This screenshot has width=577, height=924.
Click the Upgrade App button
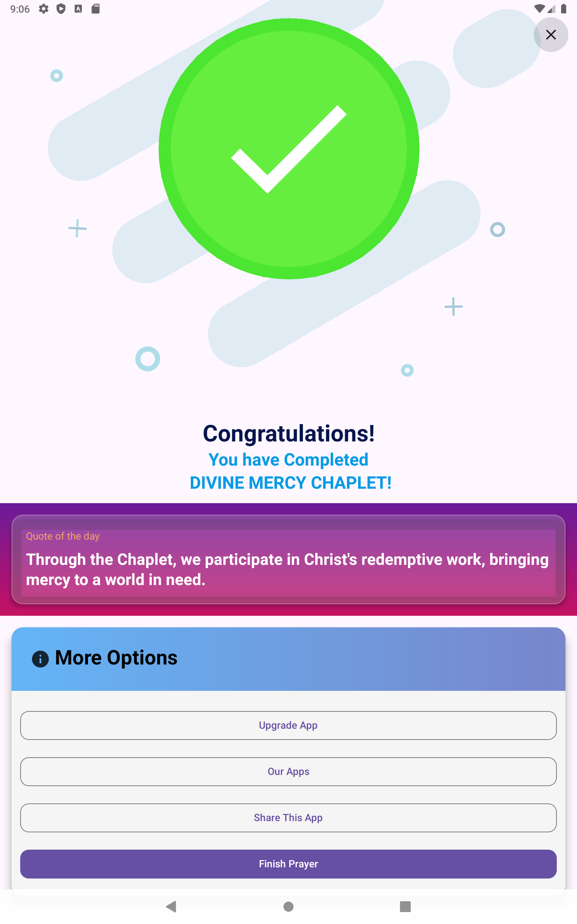click(x=288, y=725)
